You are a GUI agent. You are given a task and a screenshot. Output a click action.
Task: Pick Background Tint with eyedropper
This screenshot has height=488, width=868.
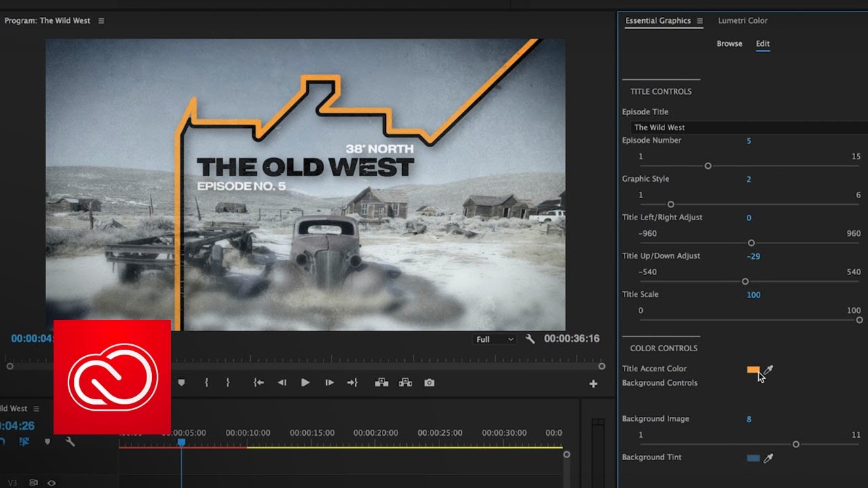tap(768, 458)
